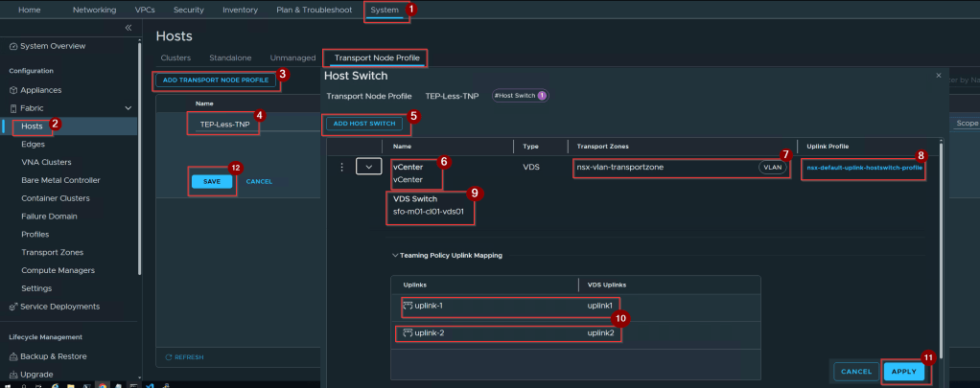Open the System top menu
Screen dimensions: 980x388
tap(385, 10)
